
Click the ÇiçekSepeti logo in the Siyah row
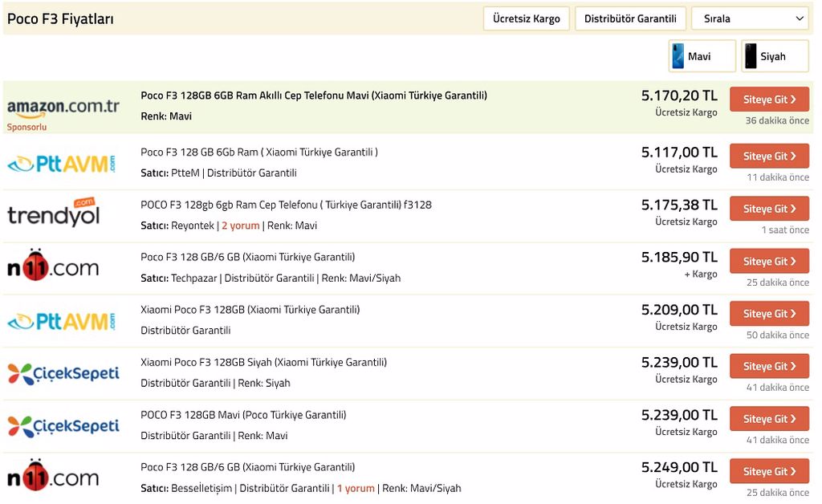(63, 373)
